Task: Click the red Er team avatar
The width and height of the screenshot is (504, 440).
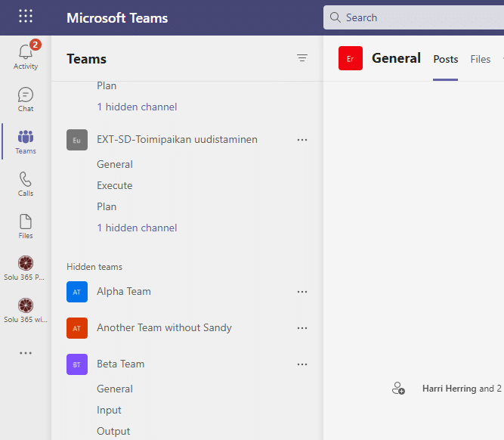Action: (351, 58)
